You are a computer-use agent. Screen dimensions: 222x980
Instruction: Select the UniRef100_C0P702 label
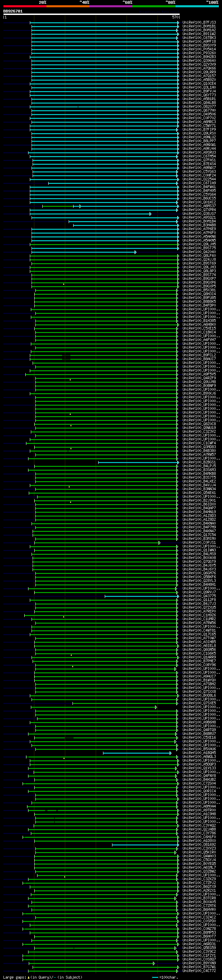point(199,118)
